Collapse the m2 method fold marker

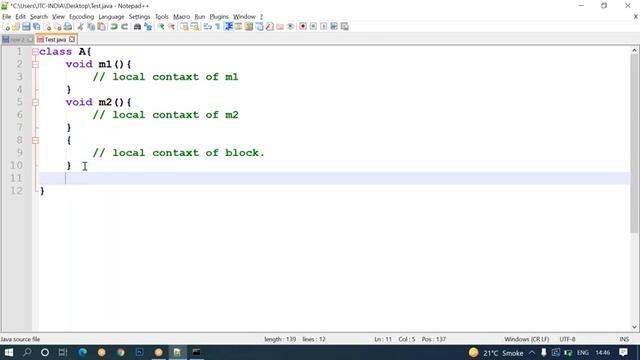[36, 102]
